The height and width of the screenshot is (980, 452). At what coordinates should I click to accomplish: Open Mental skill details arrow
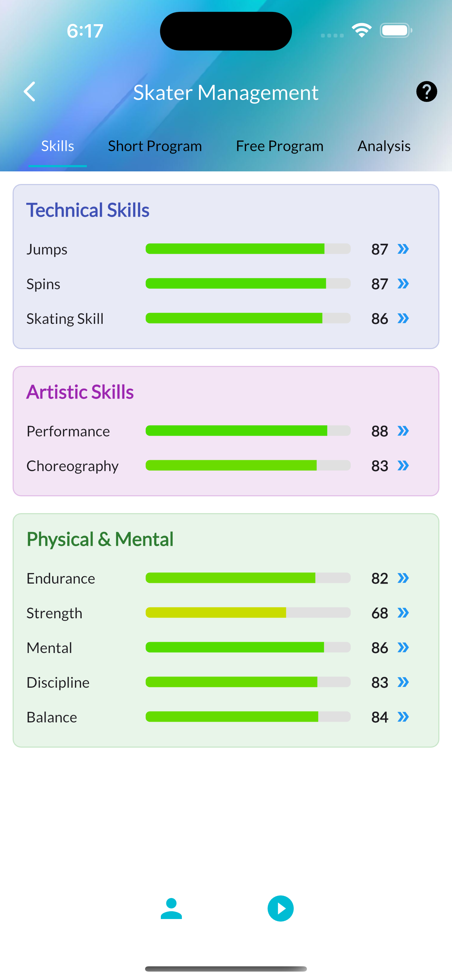(404, 647)
